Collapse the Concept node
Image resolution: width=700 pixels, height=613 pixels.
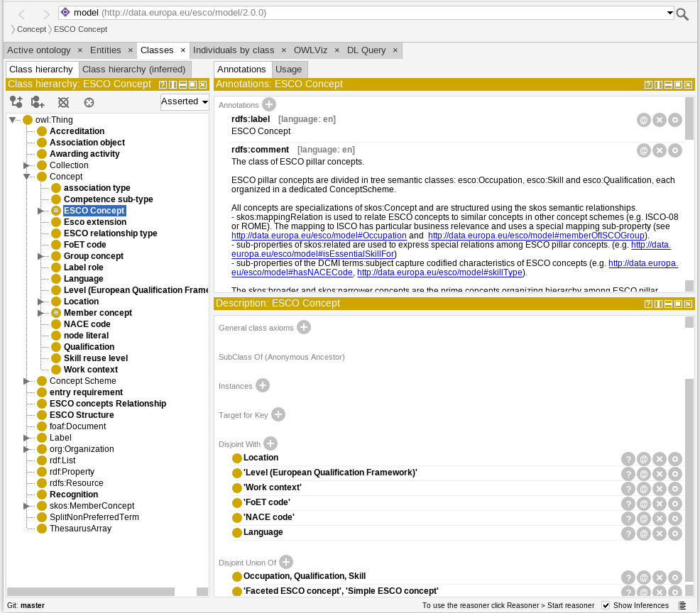27,177
